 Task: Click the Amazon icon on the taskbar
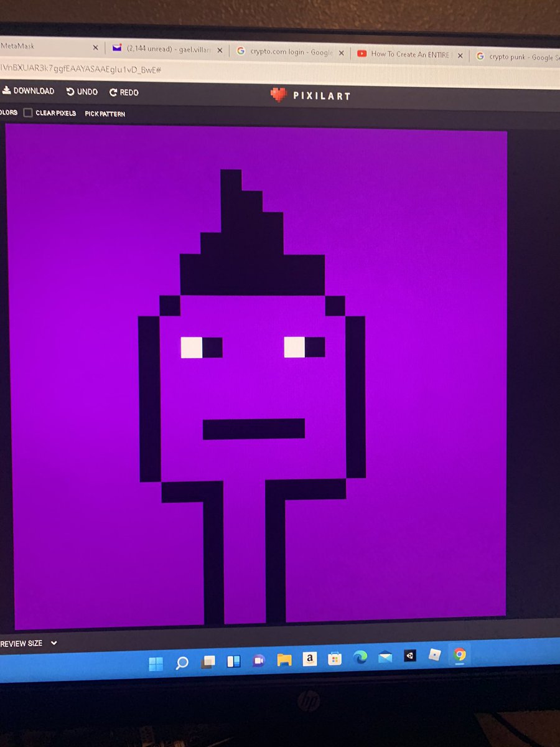coord(309,660)
